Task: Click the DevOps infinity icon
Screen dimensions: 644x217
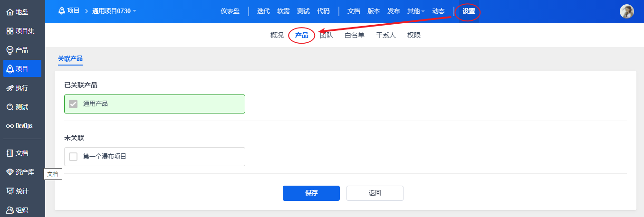Action: (x=10, y=126)
